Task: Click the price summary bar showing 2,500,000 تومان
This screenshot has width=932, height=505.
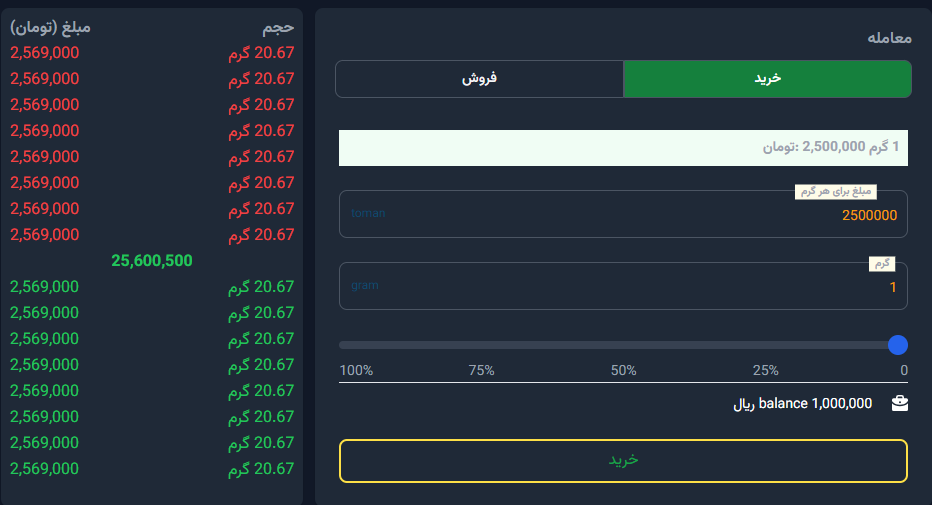Action: click(623, 147)
